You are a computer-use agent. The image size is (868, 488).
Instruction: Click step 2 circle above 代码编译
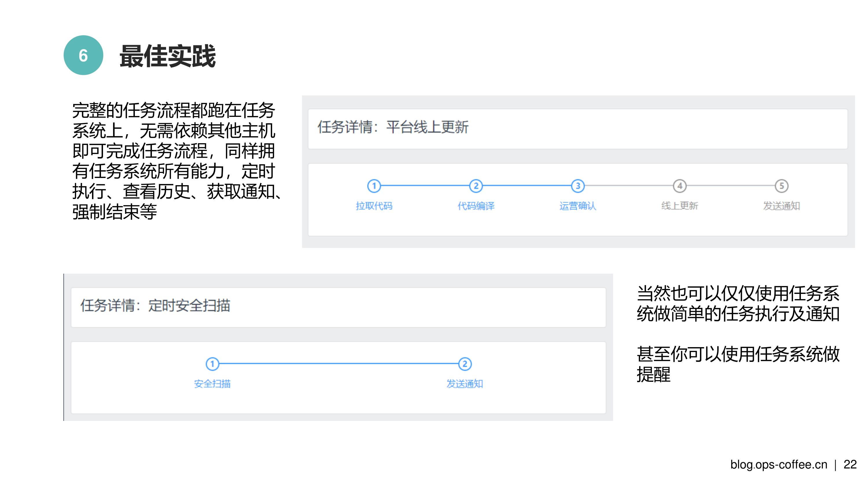[476, 186]
